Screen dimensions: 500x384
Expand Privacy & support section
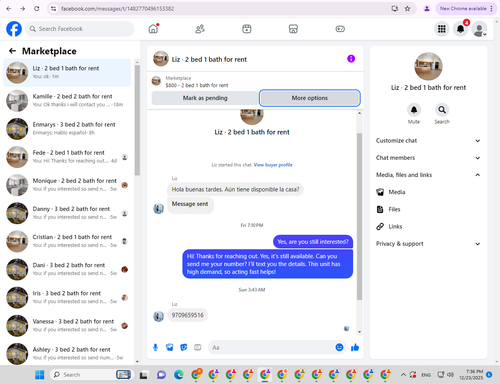428,244
